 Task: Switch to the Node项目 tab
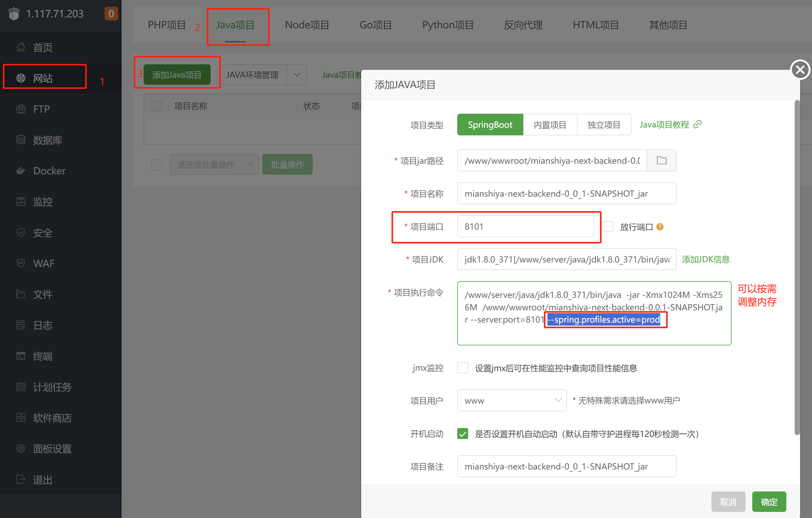click(308, 24)
